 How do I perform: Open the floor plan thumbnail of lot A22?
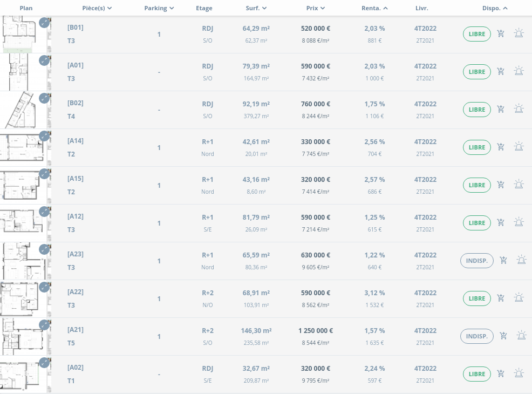(21, 298)
